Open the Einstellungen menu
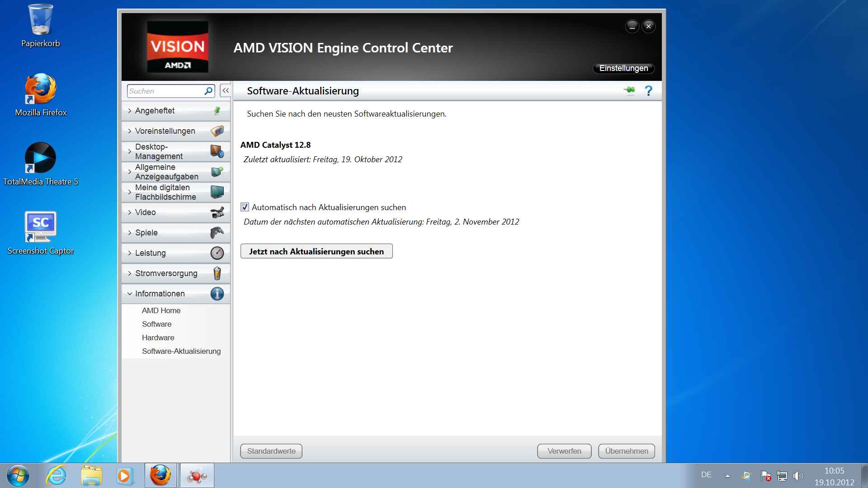Image resolution: width=868 pixels, height=488 pixels. tap(623, 68)
